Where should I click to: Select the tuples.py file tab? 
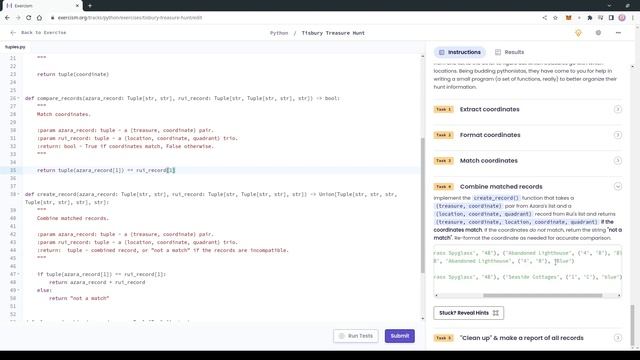pos(15,47)
